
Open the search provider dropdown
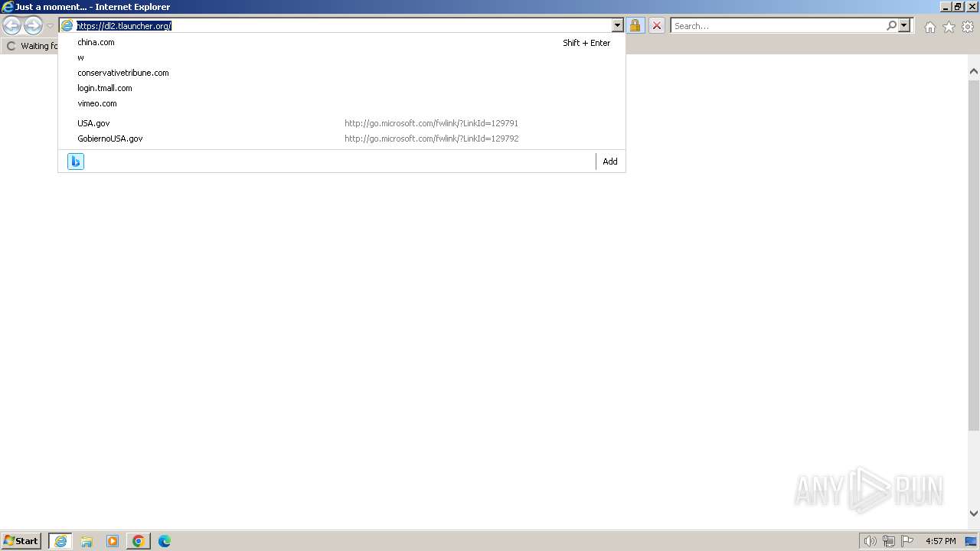[x=904, y=26]
